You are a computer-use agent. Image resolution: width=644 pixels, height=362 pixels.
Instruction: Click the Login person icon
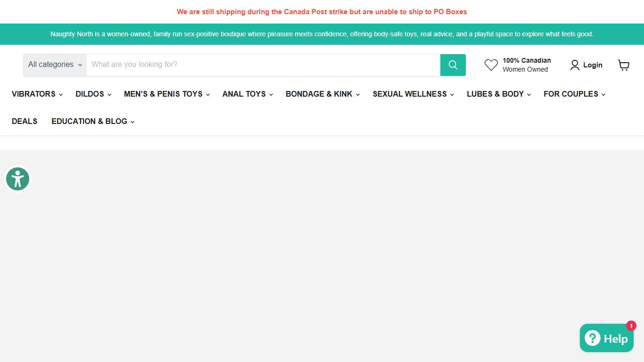pyautogui.click(x=574, y=65)
